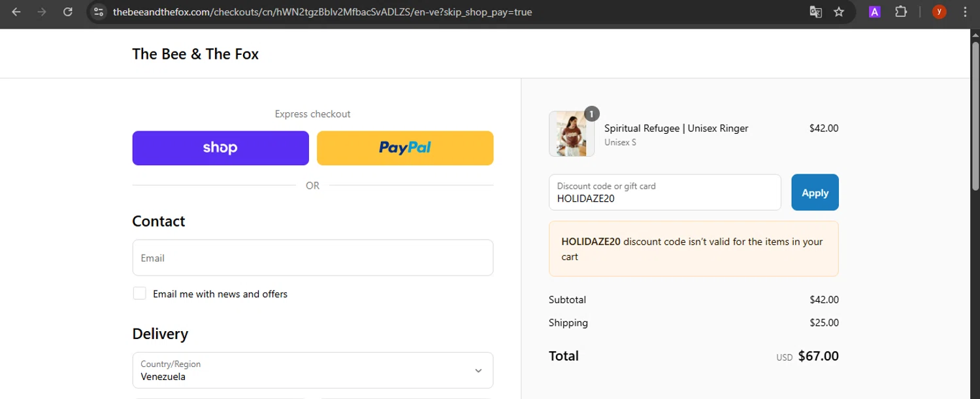The image size is (980, 399).
Task: Click the Express checkout label
Action: point(312,114)
